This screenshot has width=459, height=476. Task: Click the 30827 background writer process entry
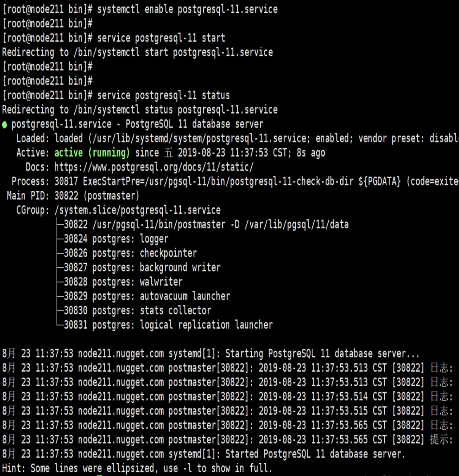[142, 268]
